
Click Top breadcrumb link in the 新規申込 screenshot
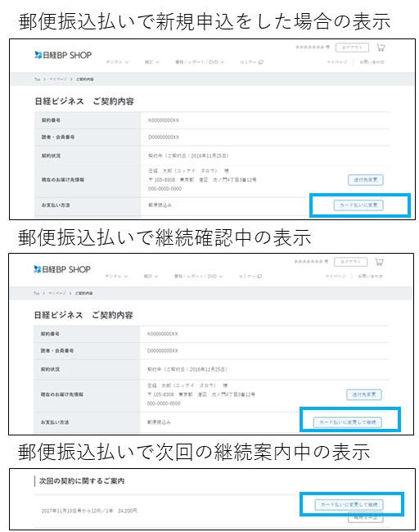coord(37,79)
